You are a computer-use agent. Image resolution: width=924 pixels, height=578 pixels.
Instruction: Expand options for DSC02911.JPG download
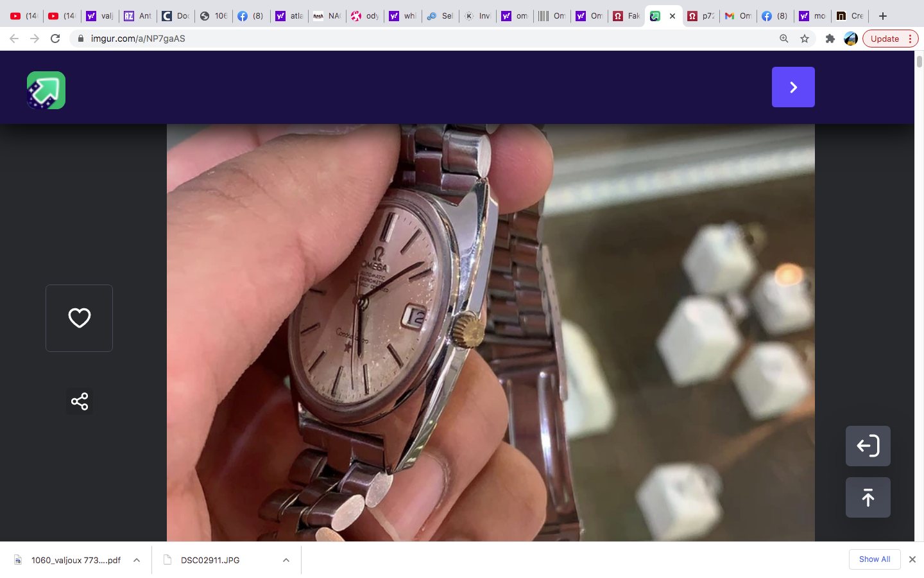(x=286, y=560)
